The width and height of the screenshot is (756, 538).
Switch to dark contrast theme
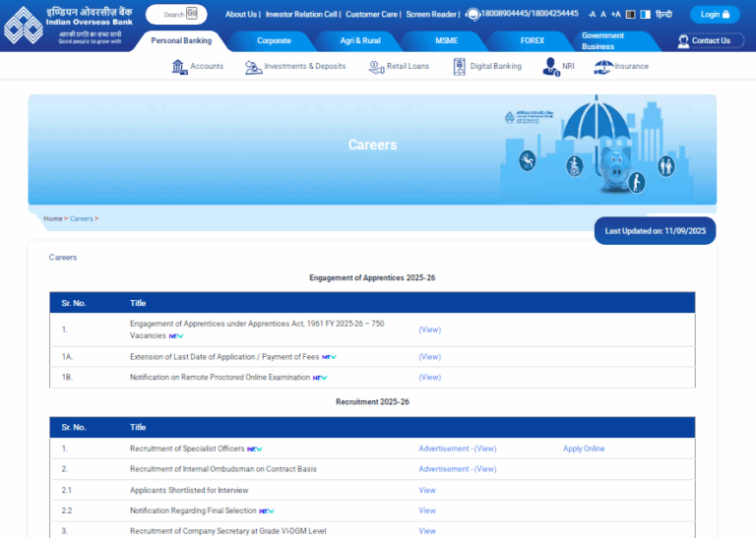[x=631, y=15]
